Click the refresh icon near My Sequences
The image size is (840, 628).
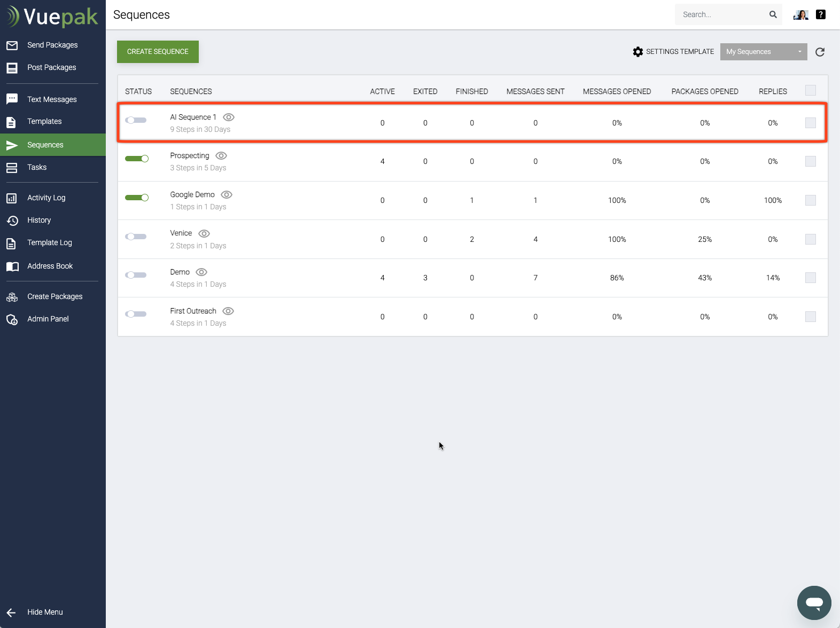point(820,52)
